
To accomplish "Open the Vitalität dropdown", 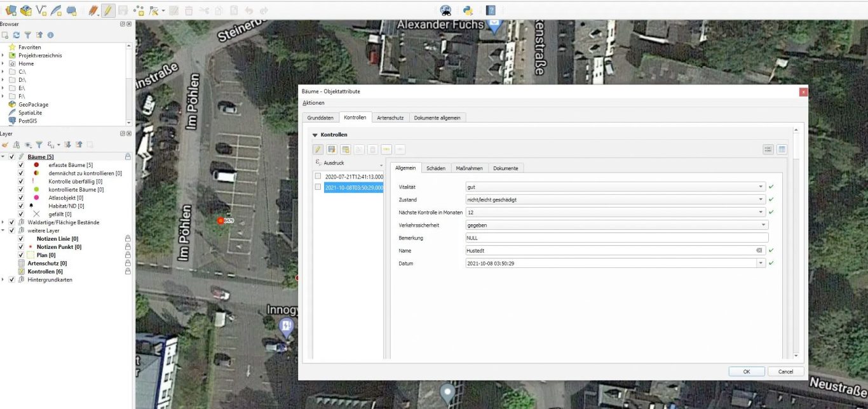I will pos(761,187).
